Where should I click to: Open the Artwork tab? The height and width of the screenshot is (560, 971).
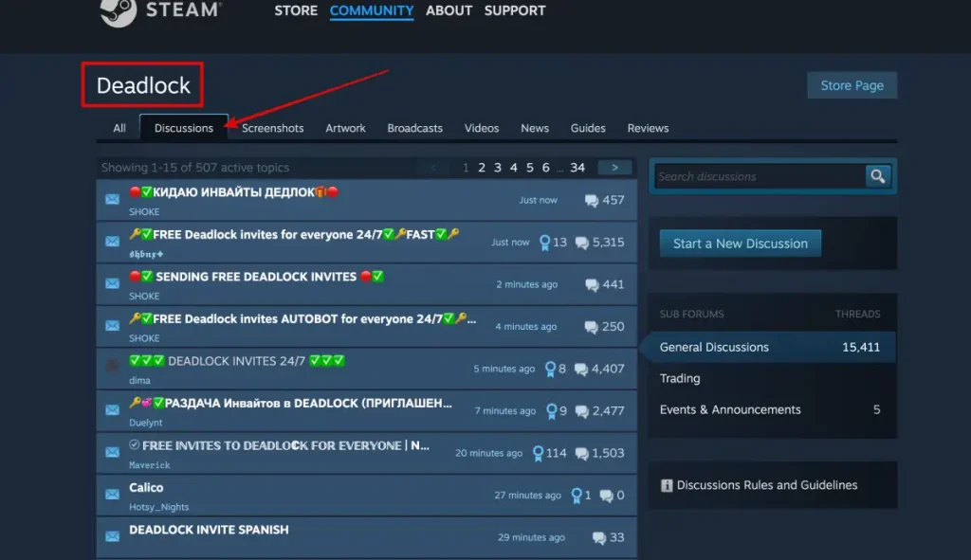345,128
